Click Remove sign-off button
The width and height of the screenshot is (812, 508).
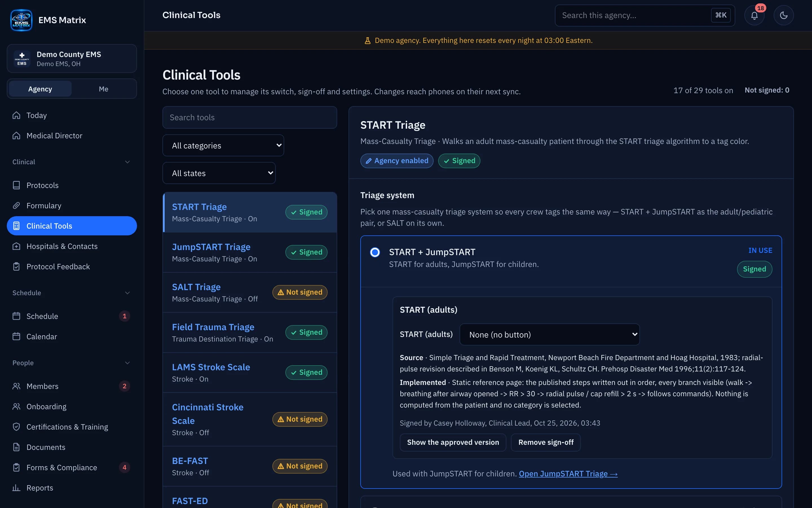tap(546, 443)
